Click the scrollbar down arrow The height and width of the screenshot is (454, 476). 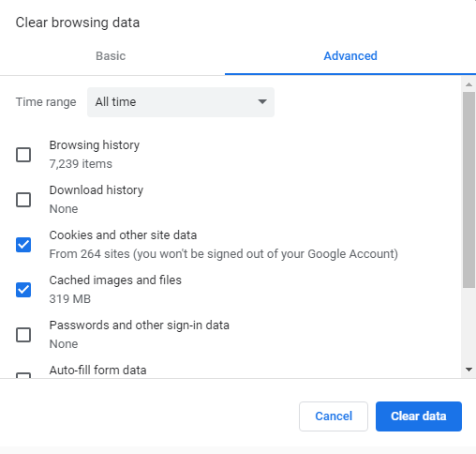469,370
